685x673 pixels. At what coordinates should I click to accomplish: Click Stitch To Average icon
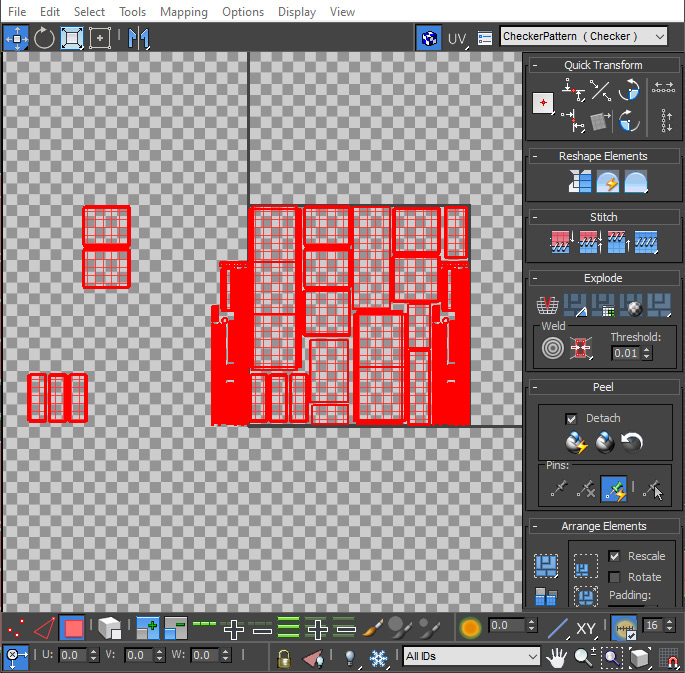pos(590,242)
